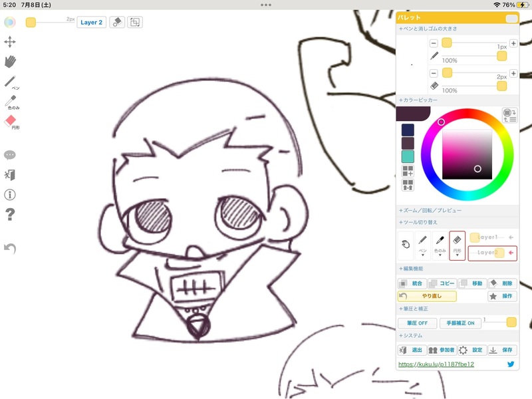Open the kuku.lu room URL link
The height and width of the screenshot is (399, 532).
coord(436,364)
